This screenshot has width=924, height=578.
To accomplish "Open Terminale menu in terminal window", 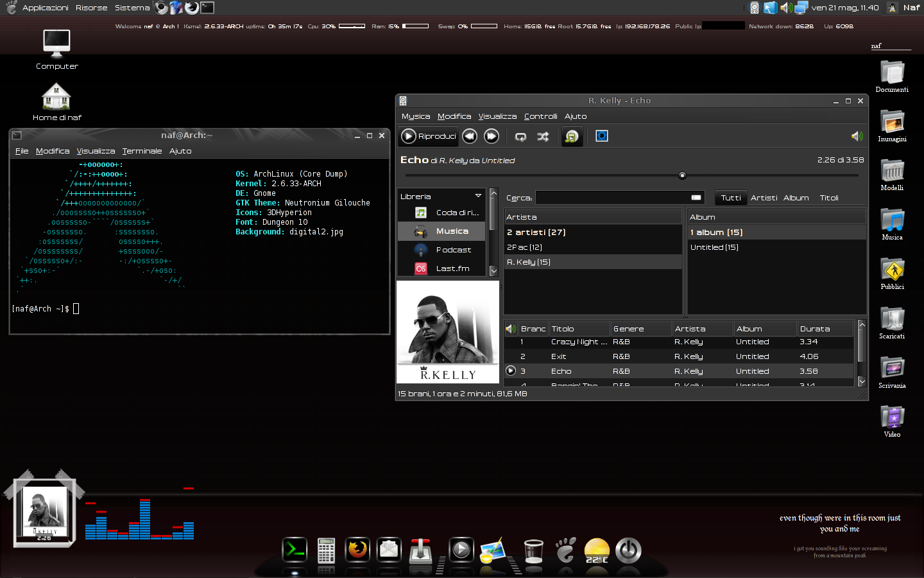I will click(x=142, y=151).
